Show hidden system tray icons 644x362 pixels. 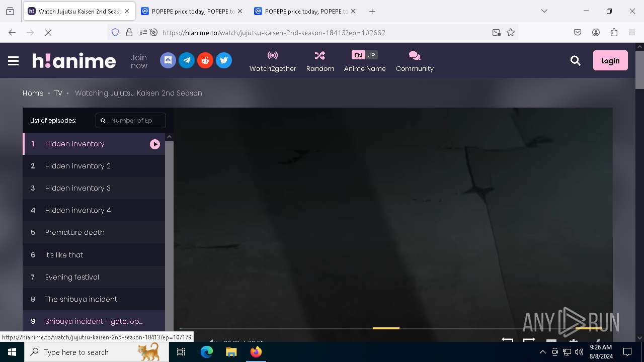[542, 352]
